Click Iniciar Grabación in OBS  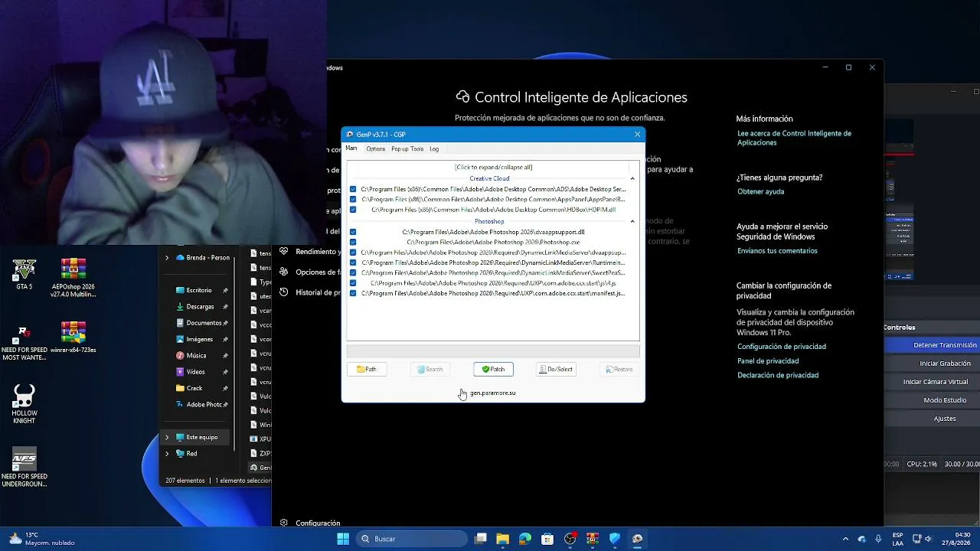[x=932, y=364]
